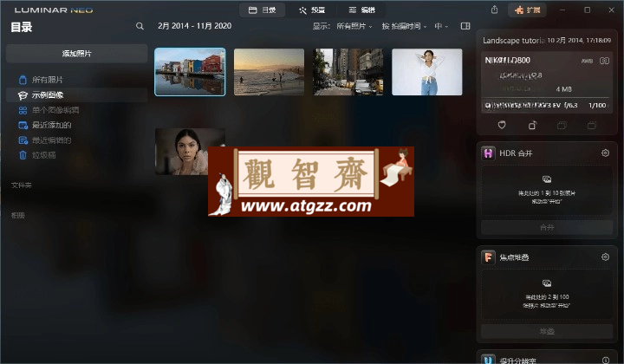624x364 pixels.
Task: Switch to the 编辑 edit tab
Action: [x=361, y=10]
